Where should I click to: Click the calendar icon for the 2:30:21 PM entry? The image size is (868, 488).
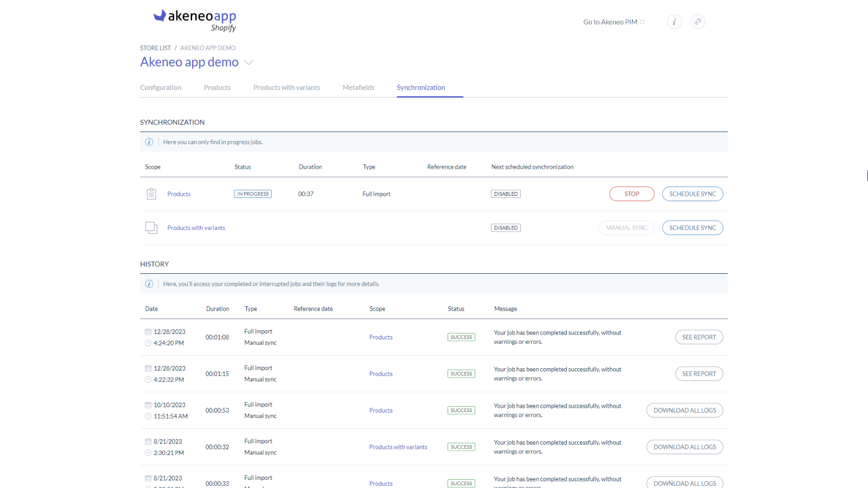(148, 442)
